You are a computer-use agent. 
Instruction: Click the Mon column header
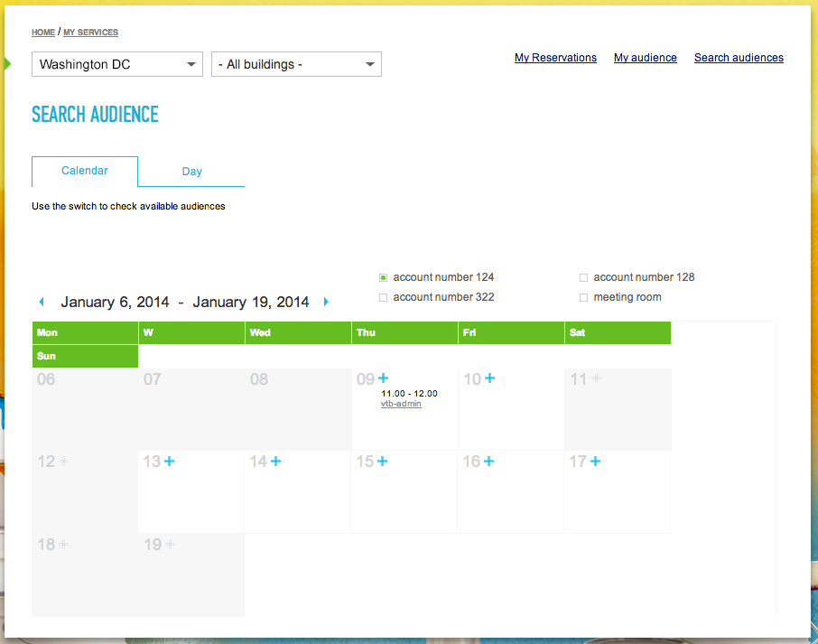click(85, 332)
